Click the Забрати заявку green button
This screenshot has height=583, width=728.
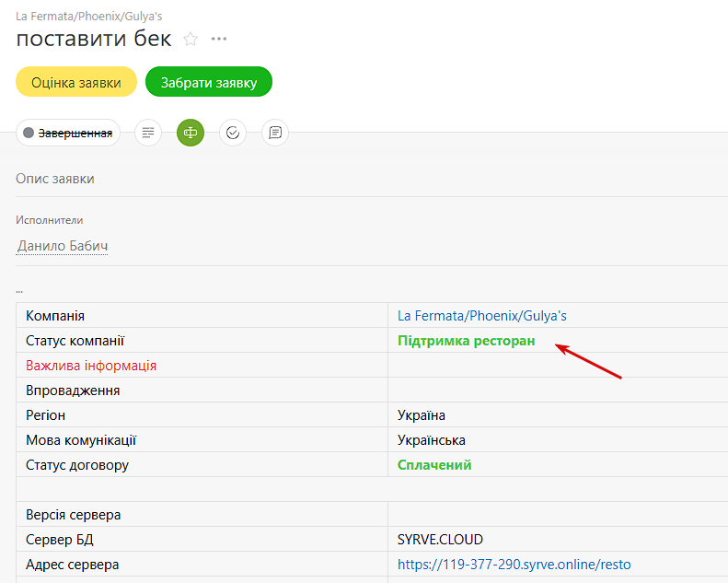click(x=209, y=82)
